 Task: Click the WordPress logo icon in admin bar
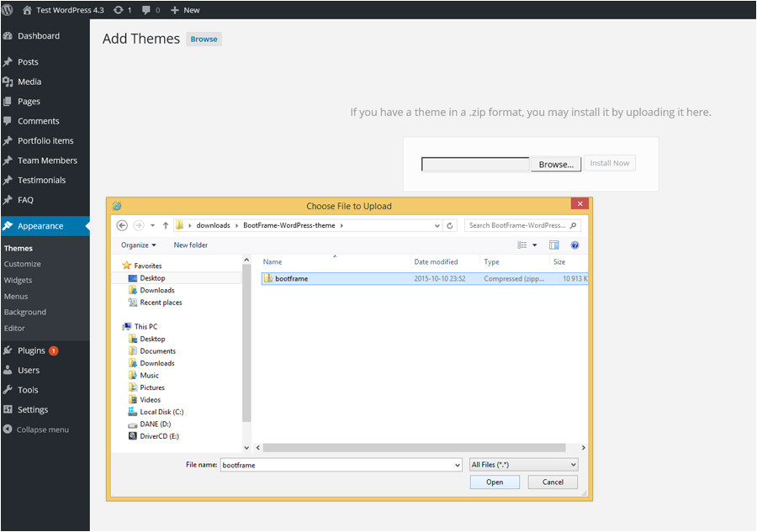pyautogui.click(x=8, y=9)
